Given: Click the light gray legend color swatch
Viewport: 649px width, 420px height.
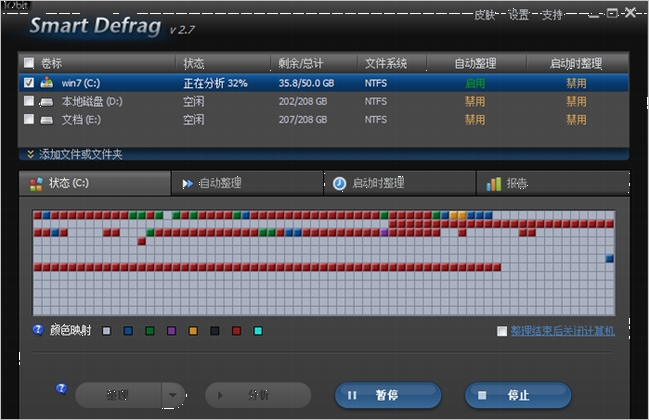Looking at the screenshot, I should 106,331.
